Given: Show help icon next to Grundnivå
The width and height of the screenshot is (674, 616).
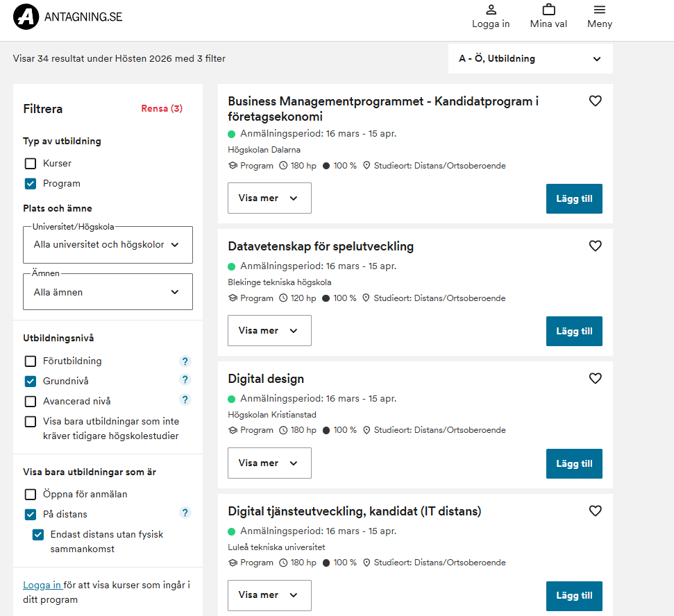Looking at the screenshot, I should coord(185,380).
